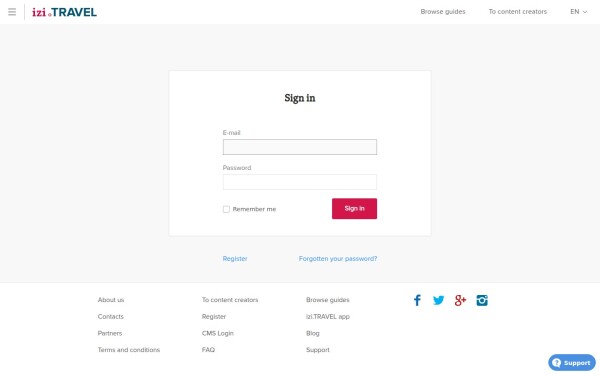Open the Register link below the form
Viewport: 600px width, 375px height.
click(235, 259)
